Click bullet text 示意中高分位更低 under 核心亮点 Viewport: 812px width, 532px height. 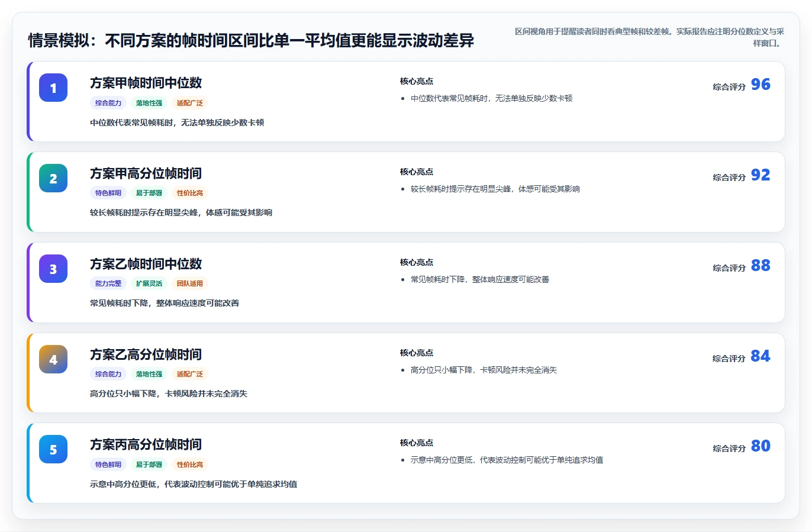click(x=507, y=460)
